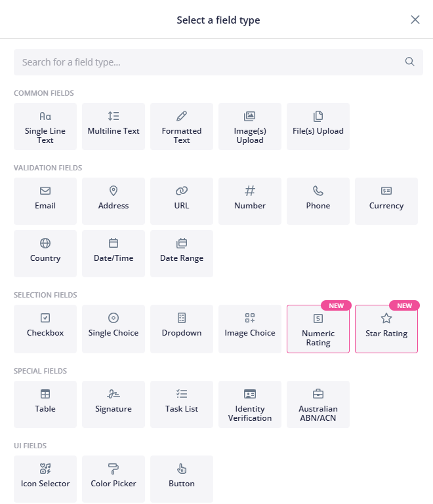Select the Single Choice field type

(x=113, y=329)
